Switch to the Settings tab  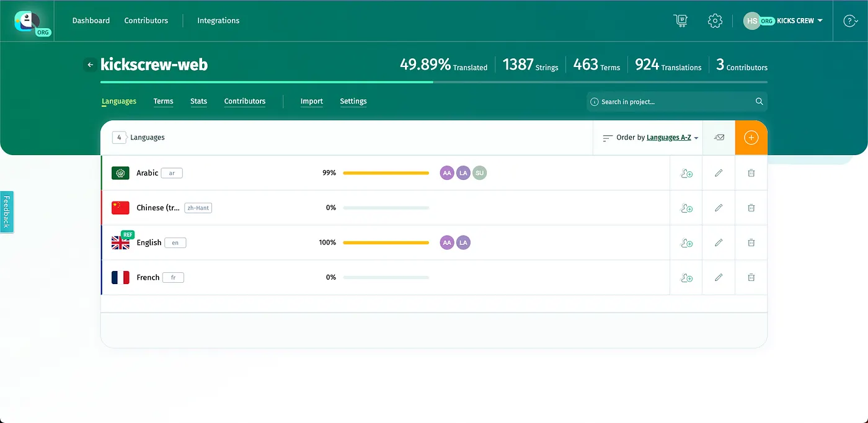[353, 101]
